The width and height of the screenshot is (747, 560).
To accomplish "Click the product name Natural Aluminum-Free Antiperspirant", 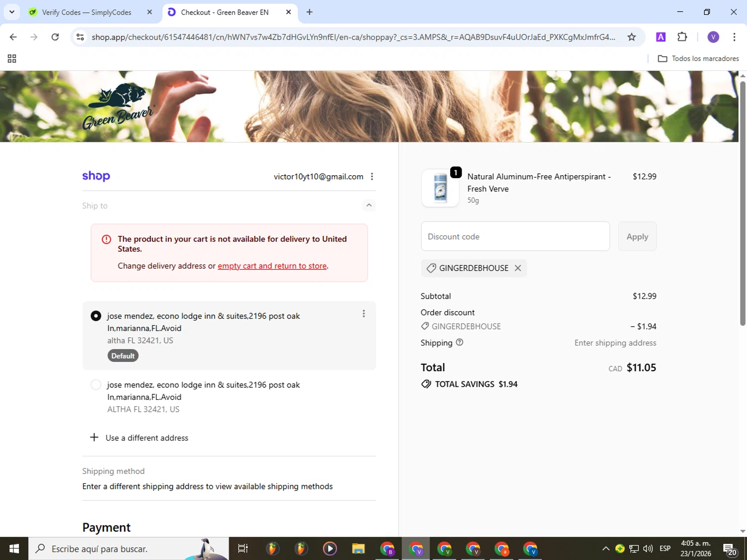I will 539,183.
